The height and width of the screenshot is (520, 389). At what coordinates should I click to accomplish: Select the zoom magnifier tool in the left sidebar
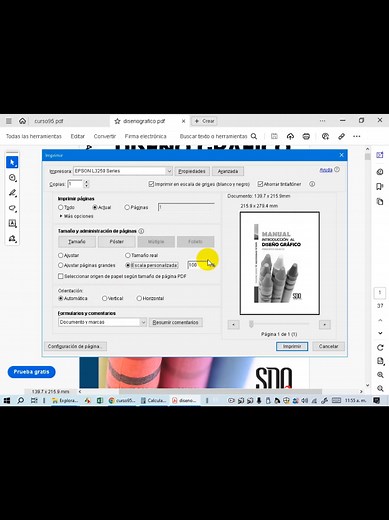[12, 178]
